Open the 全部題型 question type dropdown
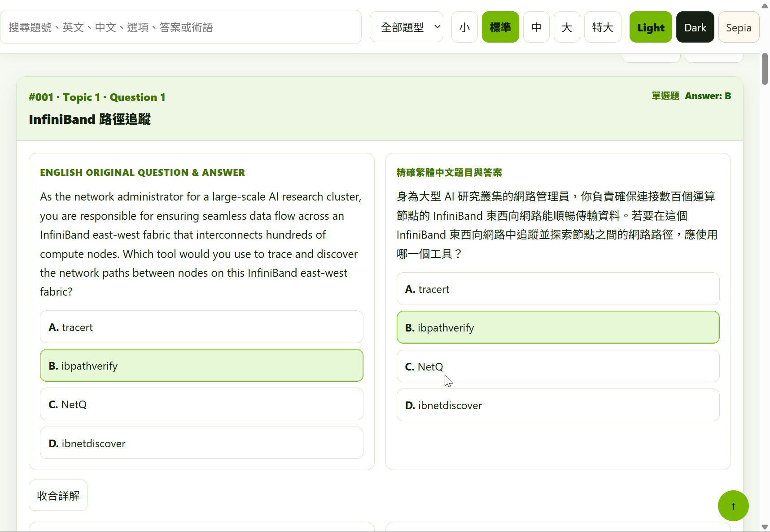 [407, 27]
